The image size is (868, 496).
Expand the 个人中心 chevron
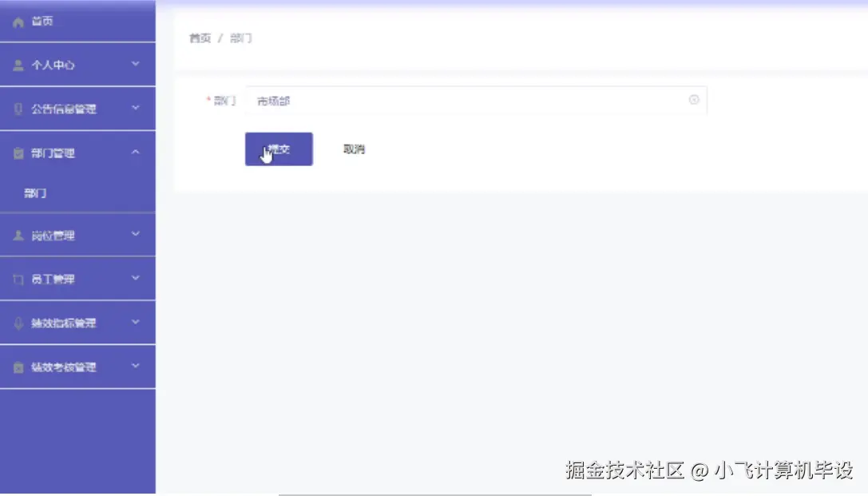[x=135, y=64]
